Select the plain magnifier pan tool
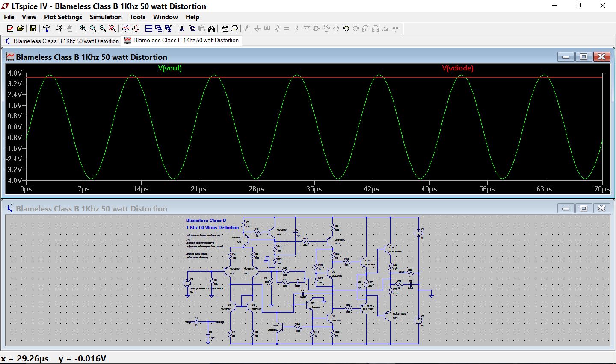The image size is (616, 364). (x=93, y=29)
